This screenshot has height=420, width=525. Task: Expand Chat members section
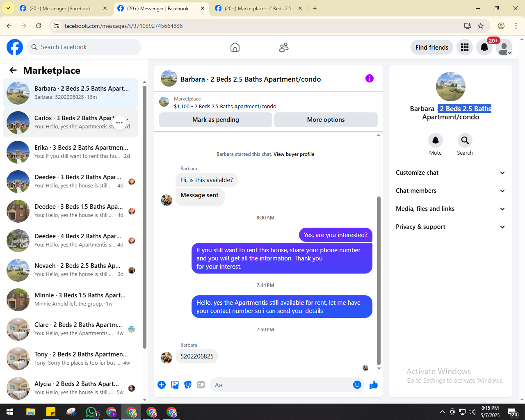(450, 191)
